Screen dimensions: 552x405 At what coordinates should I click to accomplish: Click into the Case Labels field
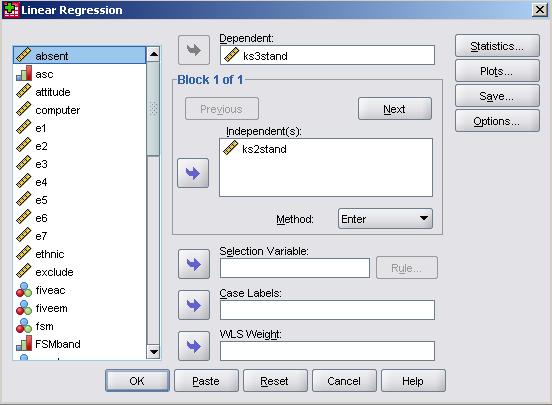point(327,310)
